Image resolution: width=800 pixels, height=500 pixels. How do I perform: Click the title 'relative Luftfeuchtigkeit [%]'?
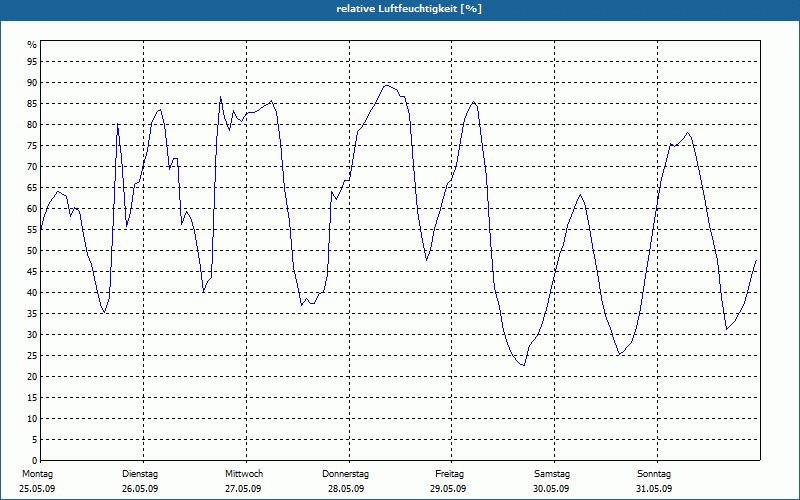(409, 9)
